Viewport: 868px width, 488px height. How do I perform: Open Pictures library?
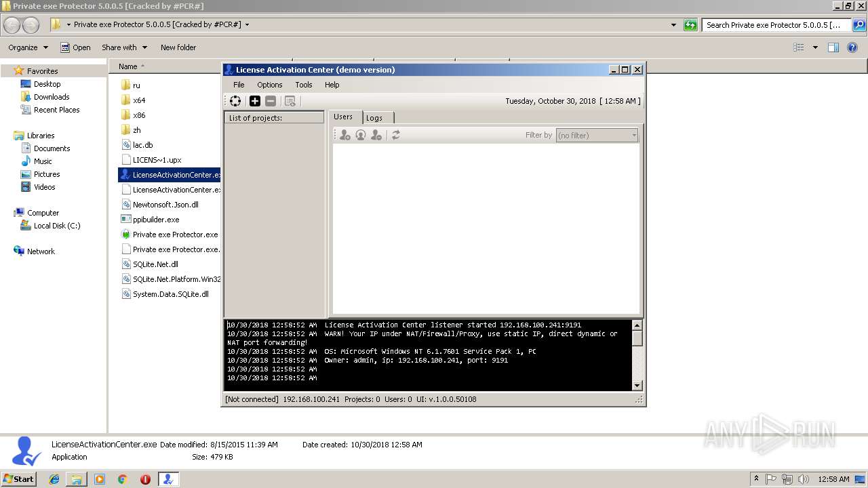(x=40, y=174)
